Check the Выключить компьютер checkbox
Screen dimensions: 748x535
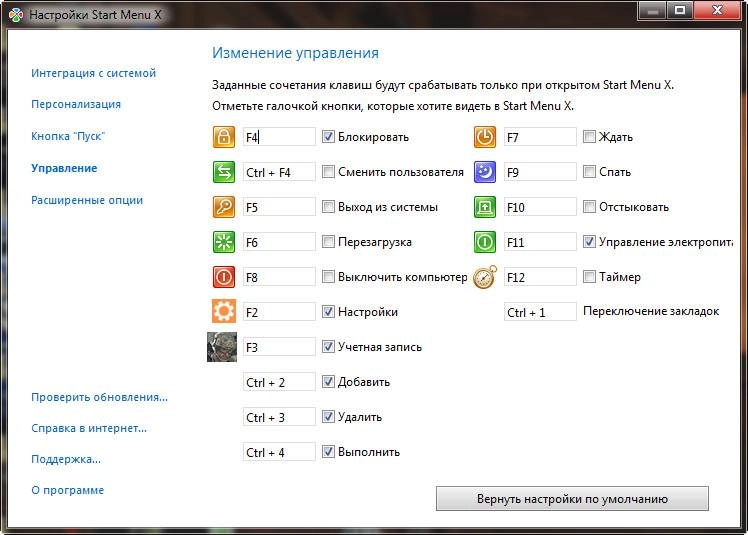(x=328, y=276)
